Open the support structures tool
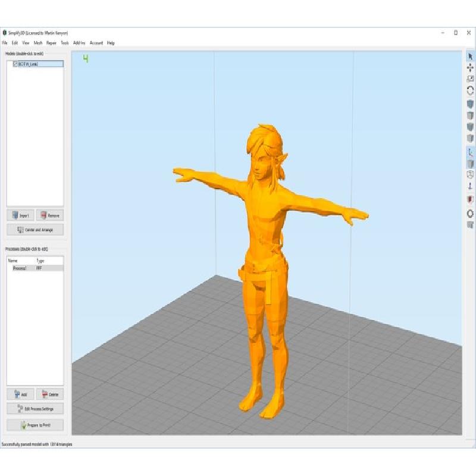The width and height of the screenshot is (476, 476). (x=470, y=187)
